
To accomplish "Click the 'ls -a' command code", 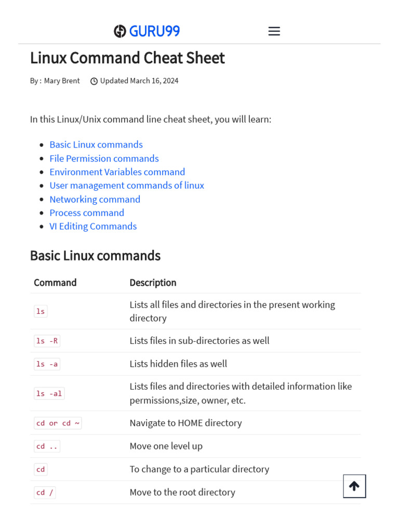I will [x=47, y=364].
